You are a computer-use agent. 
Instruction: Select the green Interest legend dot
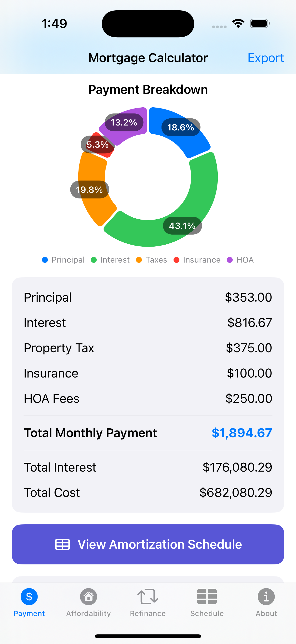pos(94,260)
